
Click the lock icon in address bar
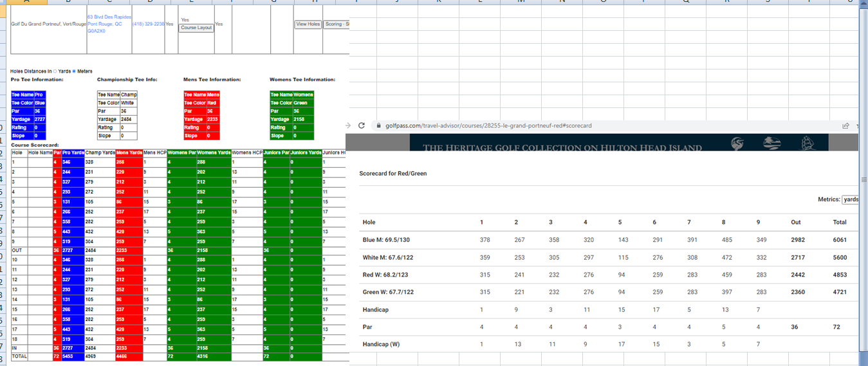(x=378, y=125)
